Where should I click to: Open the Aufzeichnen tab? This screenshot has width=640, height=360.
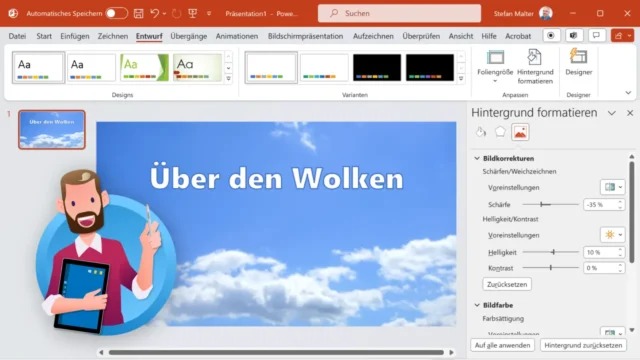click(x=373, y=36)
